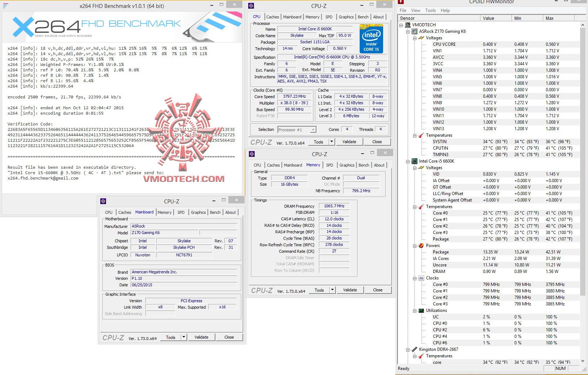Image resolution: width=588 pixels, height=375 pixels.
Task: Select the CPU tab in the CPU-Z Mainboard window
Action: [x=109, y=212]
